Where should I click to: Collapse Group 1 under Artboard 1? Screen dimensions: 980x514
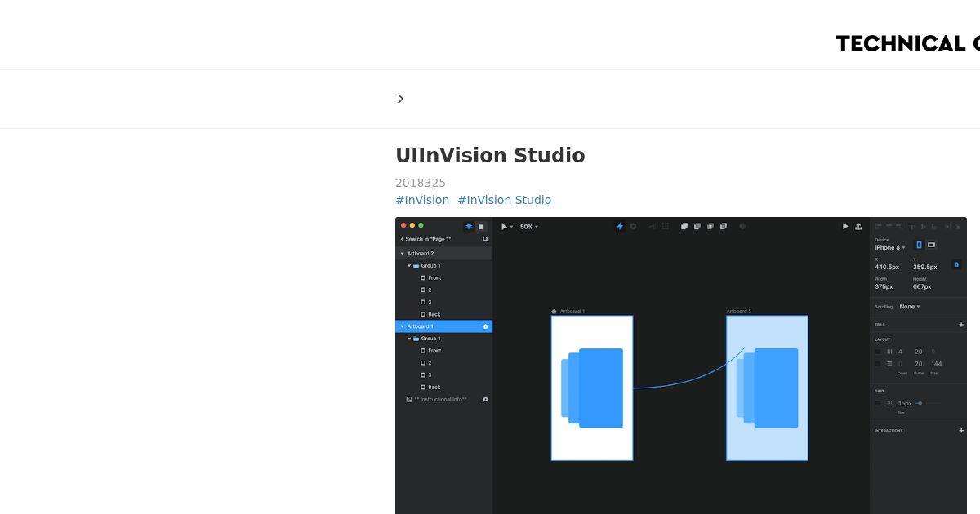[x=409, y=339]
